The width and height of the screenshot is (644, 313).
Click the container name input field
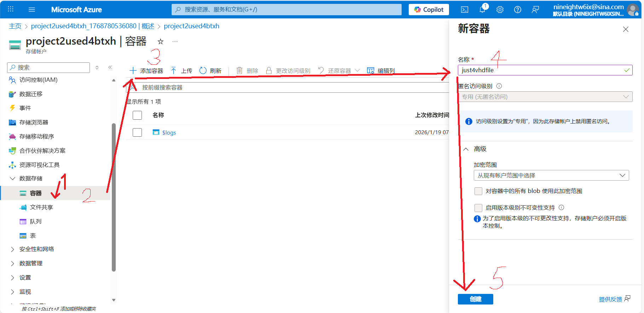[x=541, y=70]
